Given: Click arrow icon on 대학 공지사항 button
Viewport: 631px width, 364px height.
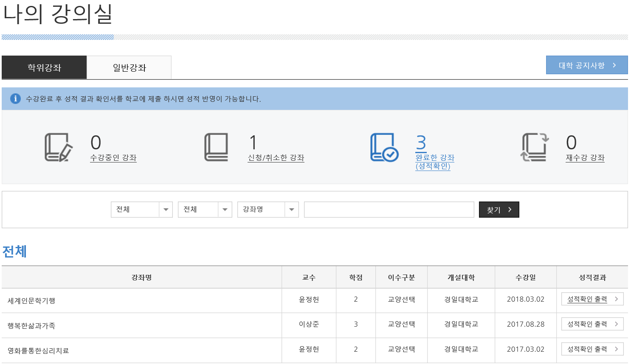Looking at the screenshot, I should [x=614, y=65].
